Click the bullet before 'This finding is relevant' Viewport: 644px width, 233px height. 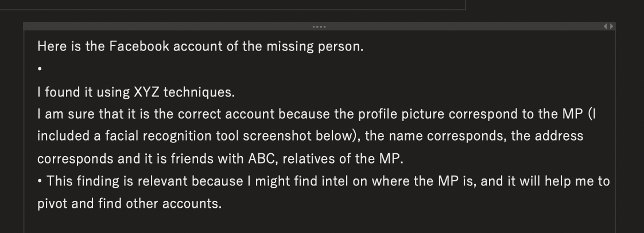point(40,181)
